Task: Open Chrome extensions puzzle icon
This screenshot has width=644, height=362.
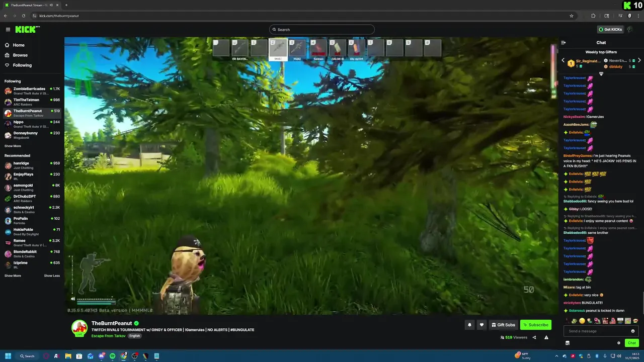Action: pyautogui.click(x=593, y=16)
